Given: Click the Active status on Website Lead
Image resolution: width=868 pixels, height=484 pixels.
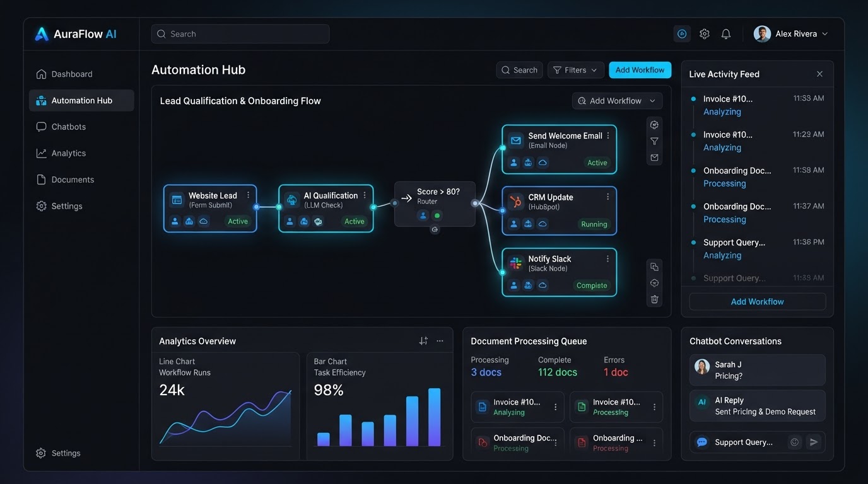Looking at the screenshot, I should tap(238, 221).
